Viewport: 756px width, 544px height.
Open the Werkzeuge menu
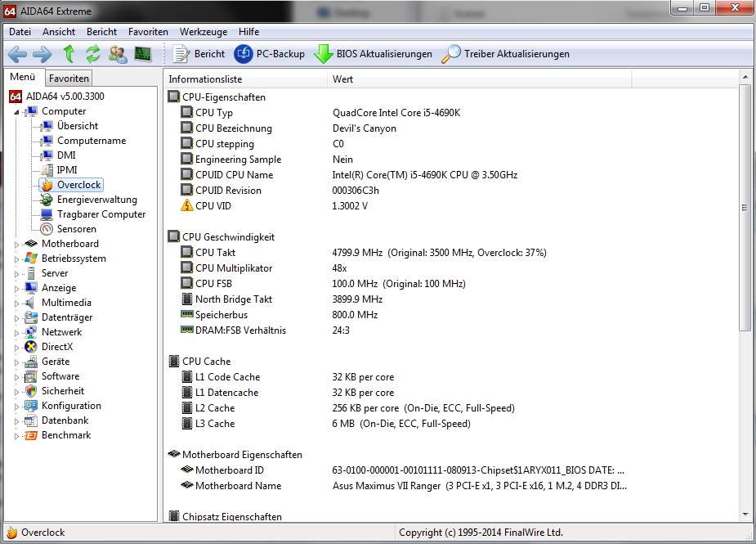tap(204, 32)
